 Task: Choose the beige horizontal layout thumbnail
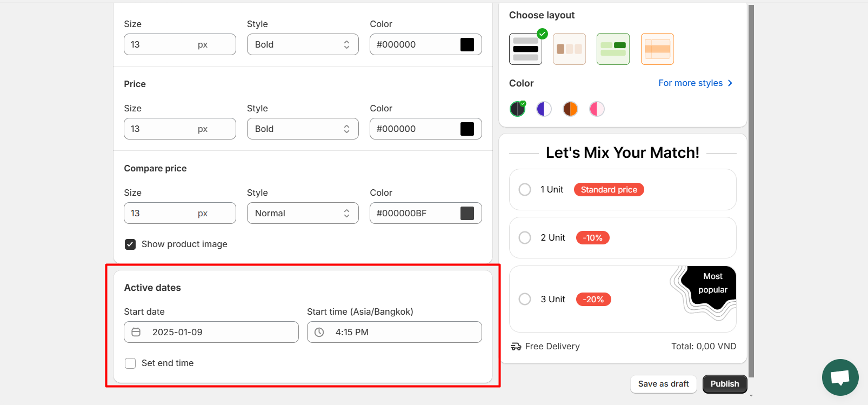[x=569, y=49]
